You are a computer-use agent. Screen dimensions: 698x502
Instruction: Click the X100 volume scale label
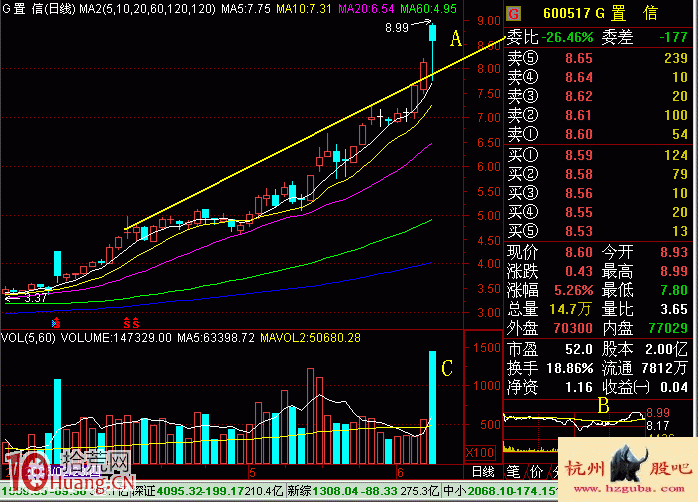[480, 453]
